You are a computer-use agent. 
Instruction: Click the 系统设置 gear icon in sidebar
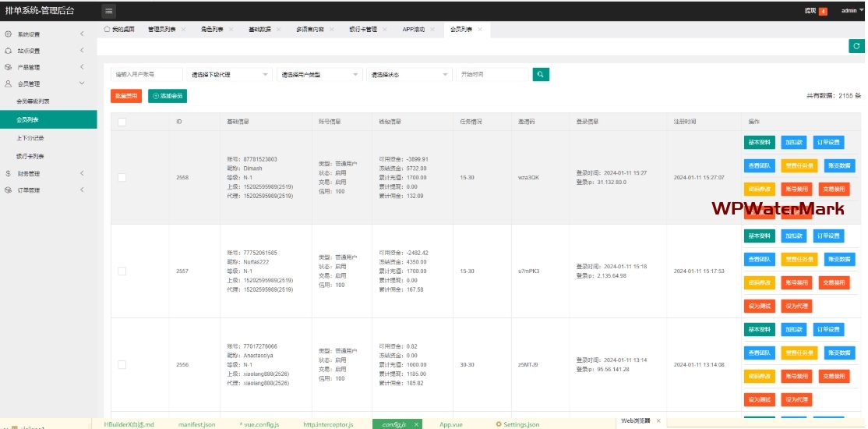pyautogui.click(x=8, y=34)
